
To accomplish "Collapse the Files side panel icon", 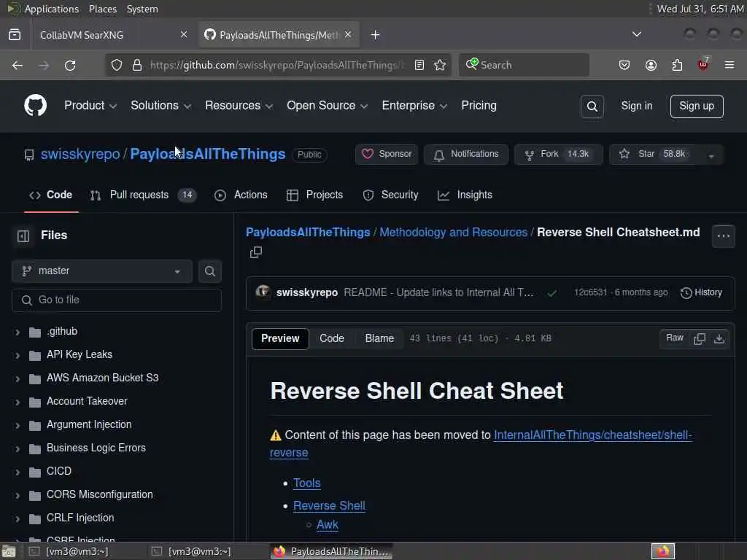I will [23, 236].
